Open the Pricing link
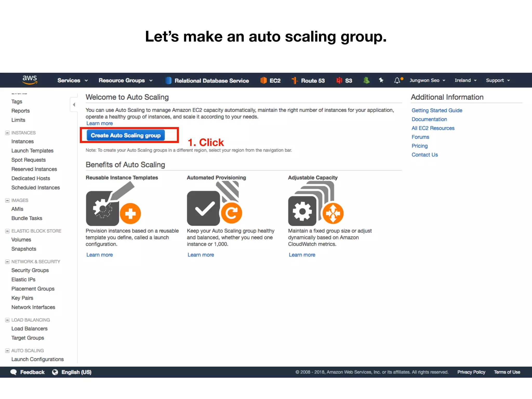Image resolution: width=532 pixels, height=399 pixels. click(420, 146)
